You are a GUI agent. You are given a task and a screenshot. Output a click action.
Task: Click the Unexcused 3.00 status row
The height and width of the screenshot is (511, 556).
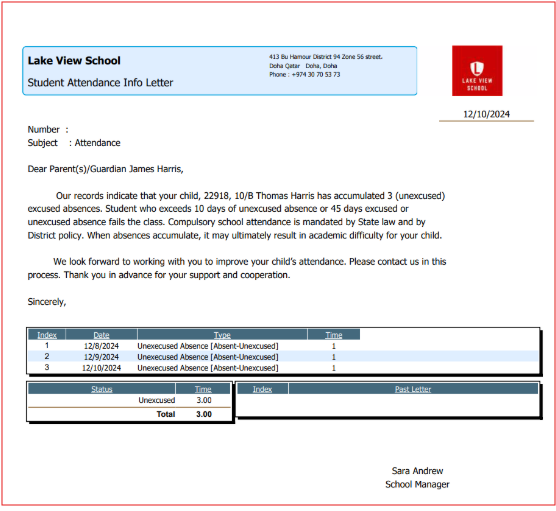[129, 400]
